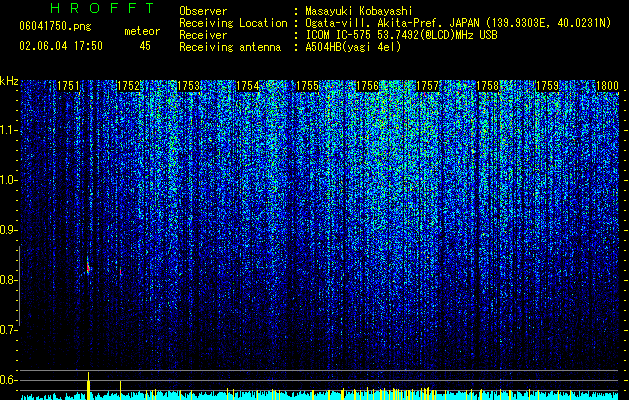The image size is (629, 400).
Task: Click the 1755 time marker
Action: click(x=308, y=86)
